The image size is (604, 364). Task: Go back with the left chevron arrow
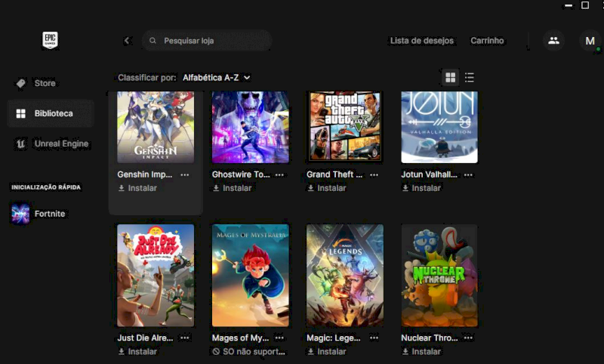pyautogui.click(x=127, y=41)
